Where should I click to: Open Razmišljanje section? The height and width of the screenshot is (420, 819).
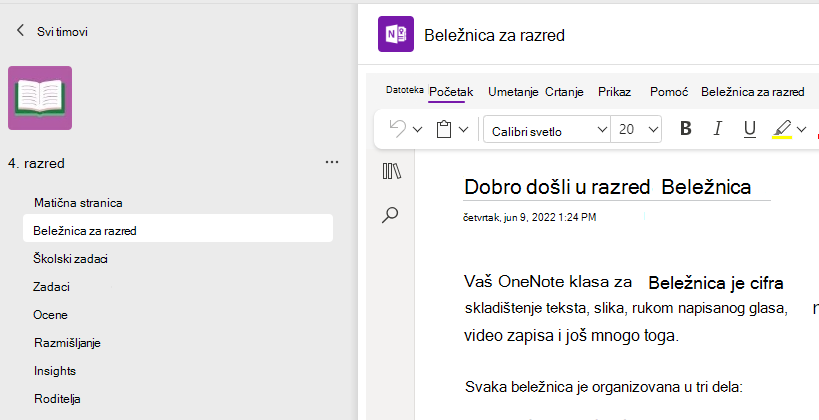[67, 343]
